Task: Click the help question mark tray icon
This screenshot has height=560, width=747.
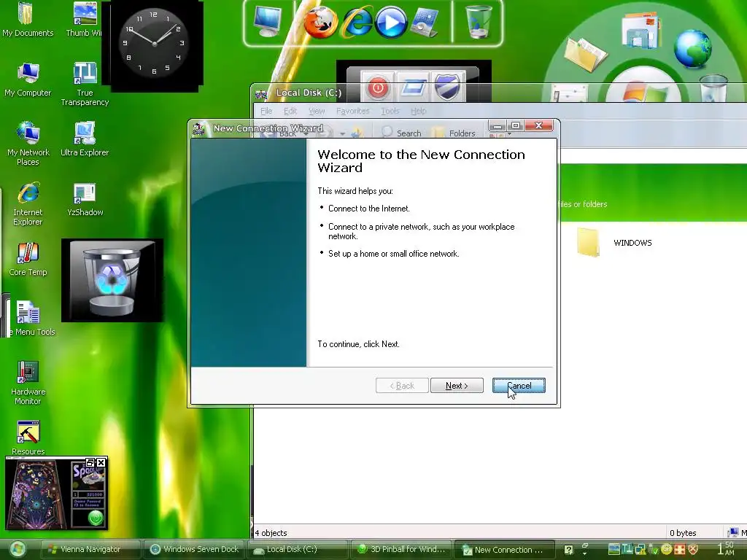Action: [568, 550]
